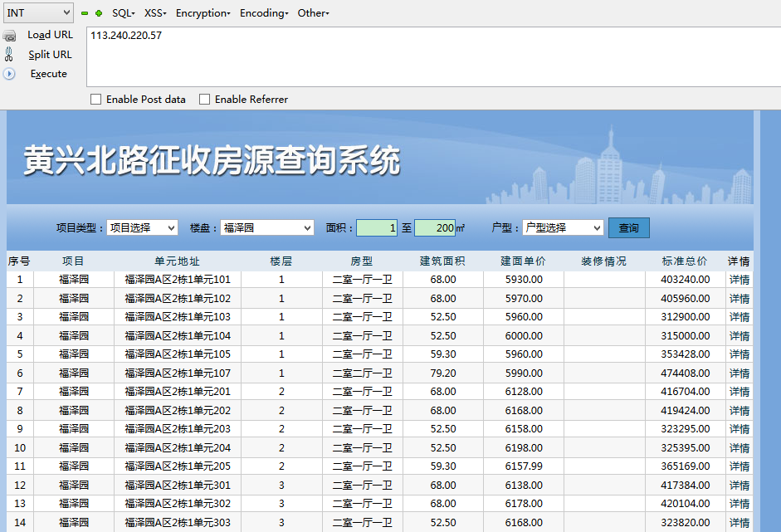Open 详情 link for row 13
The image size is (781, 532).
pos(740,504)
